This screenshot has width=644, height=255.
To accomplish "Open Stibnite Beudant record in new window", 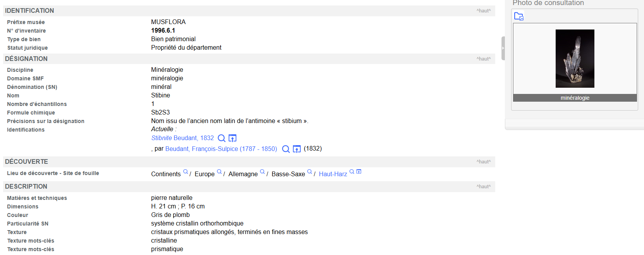I will 232,138.
